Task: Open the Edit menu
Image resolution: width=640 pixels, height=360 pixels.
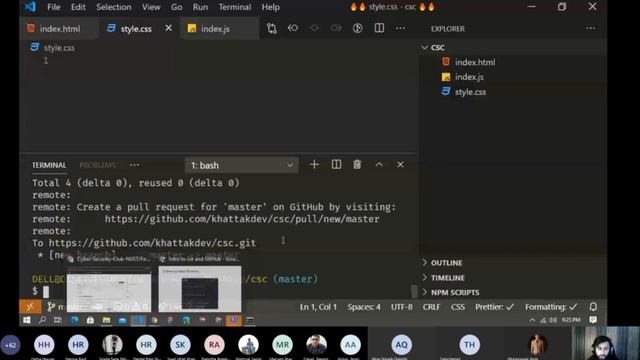Action: point(78,7)
